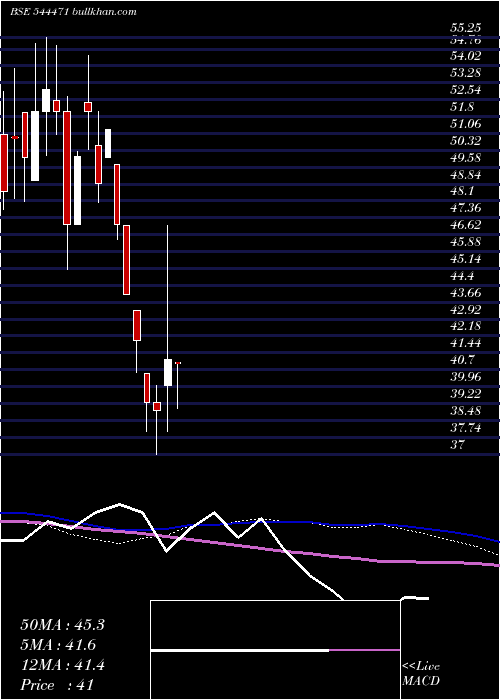Click the '50MA : 45.3' readout
The image size is (500, 700).
[x=62, y=625]
